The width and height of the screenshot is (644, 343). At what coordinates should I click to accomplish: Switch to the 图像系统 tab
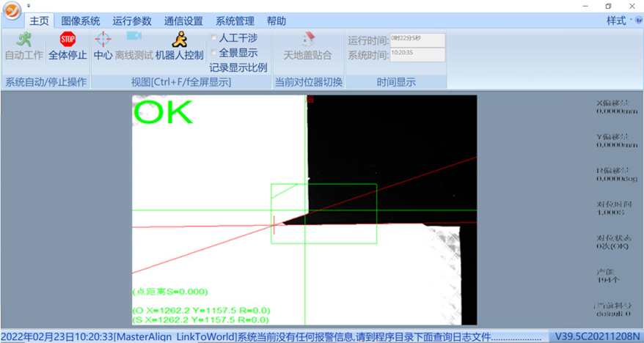click(x=81, y=21)
